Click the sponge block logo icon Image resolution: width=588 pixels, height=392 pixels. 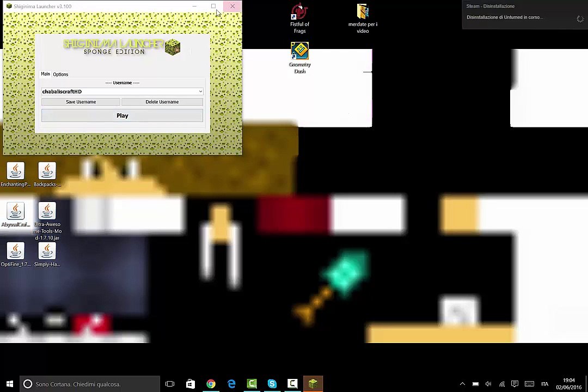(173, 47)
